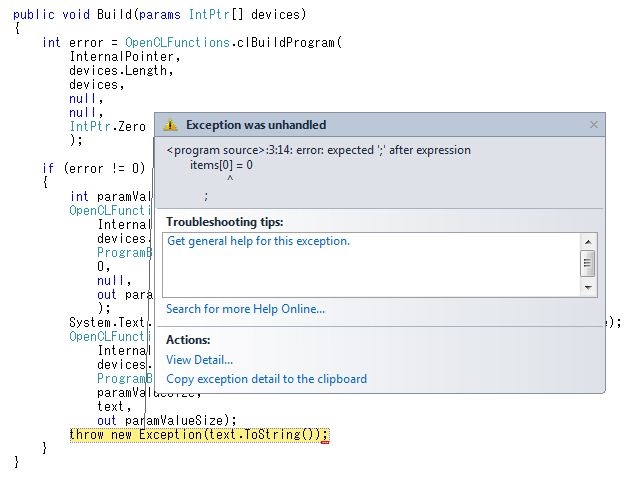Click the highlighted throw new Exception line

tap(198, 435)
